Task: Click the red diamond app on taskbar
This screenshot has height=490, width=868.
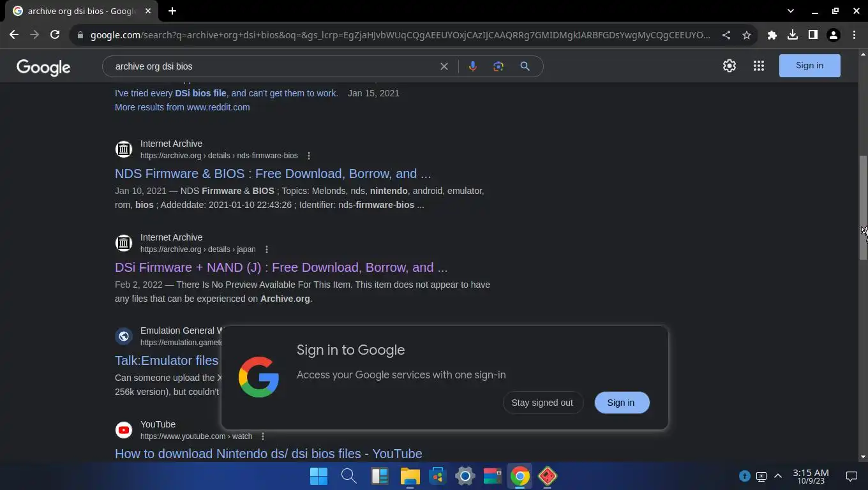Action: click(x=548, y=476)
